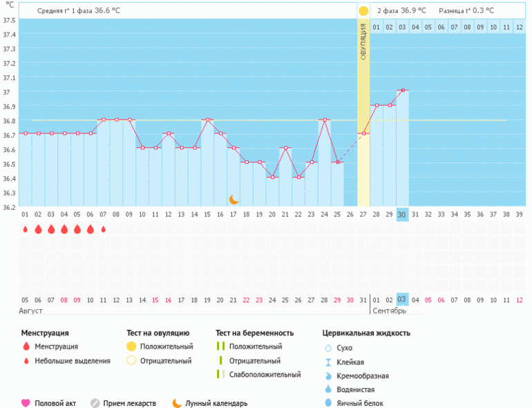Click the crescent moon icon on cycle day 17
The height and width of the screenshot is (408, 532).
[234, 199]
